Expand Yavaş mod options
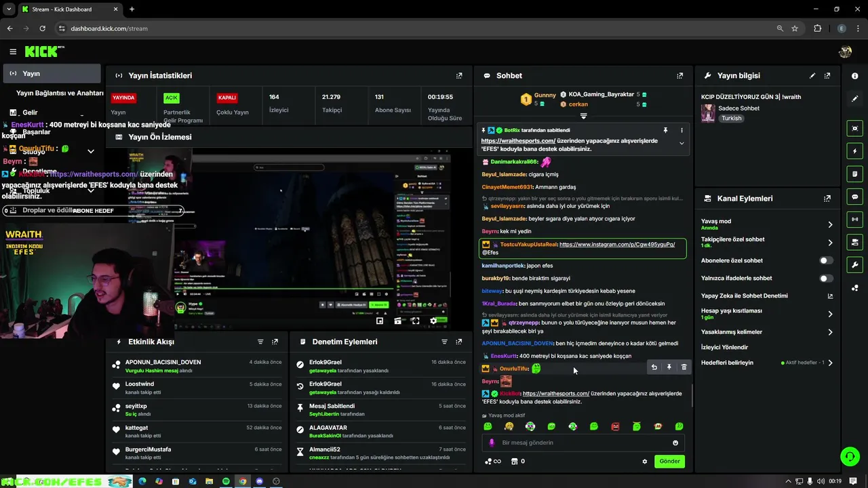This screenshot has height=488, width=868. (x=830, y=224)
